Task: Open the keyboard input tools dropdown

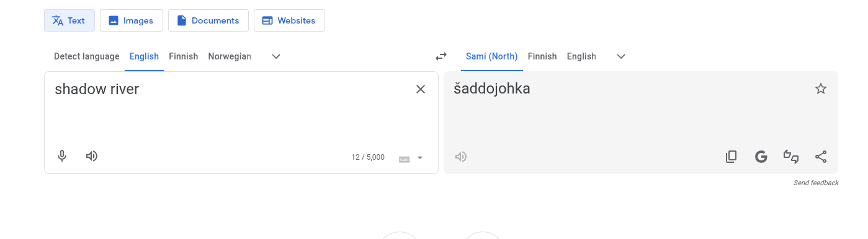Action: (x=420, y=158)
